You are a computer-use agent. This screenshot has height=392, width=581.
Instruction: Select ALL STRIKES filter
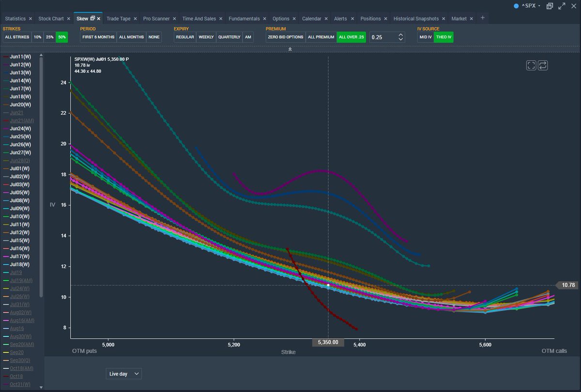tap(17, 37)
